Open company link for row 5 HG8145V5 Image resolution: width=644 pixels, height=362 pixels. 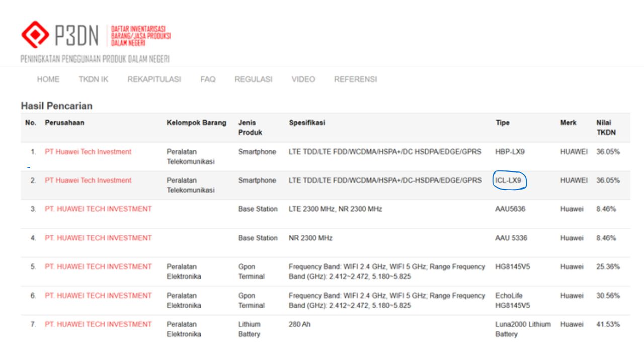coord(98,266)
